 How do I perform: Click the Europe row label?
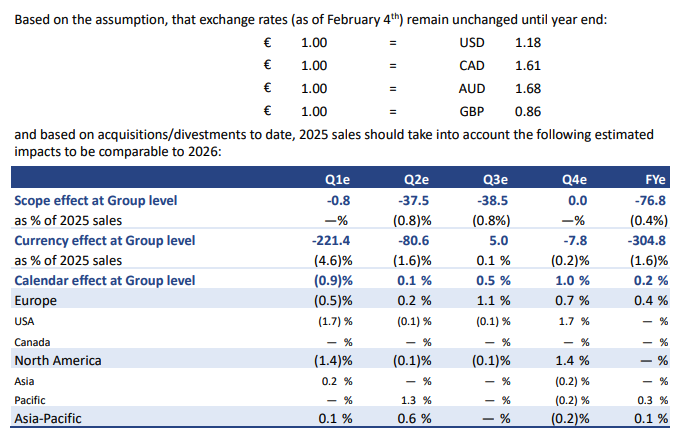pyautogui.click(x=38, y=300)
